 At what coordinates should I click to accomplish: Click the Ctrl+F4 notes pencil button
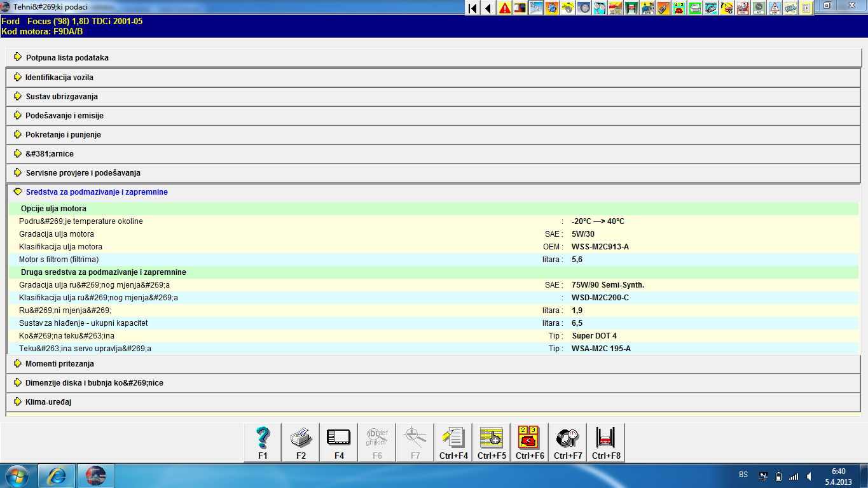453,443
